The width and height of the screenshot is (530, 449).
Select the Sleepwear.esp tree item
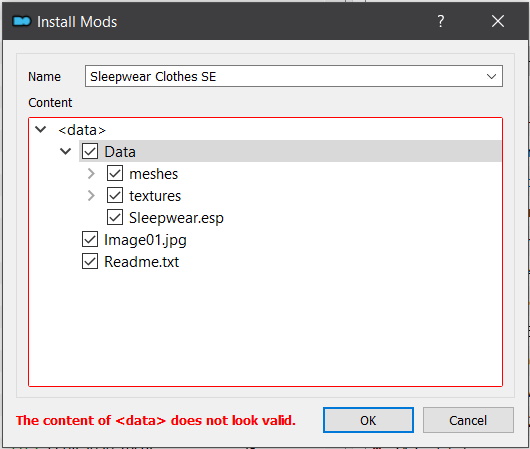pyautogui.click(x=176, y=218)
